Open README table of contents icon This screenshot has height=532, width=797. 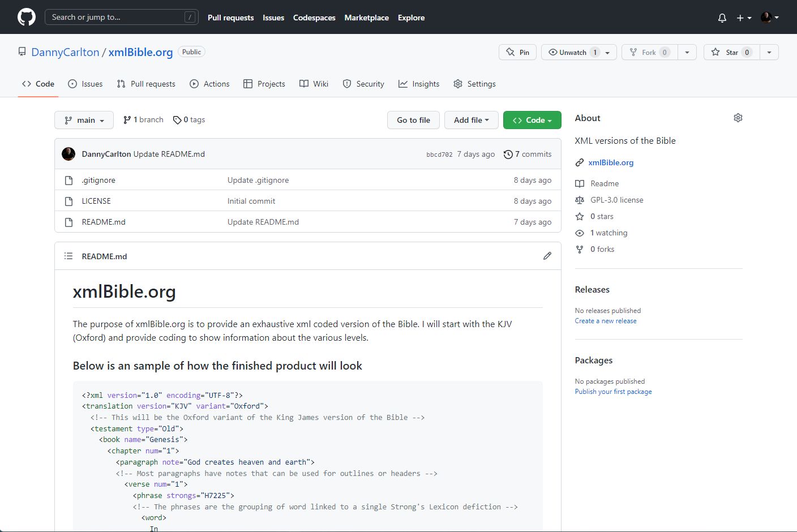(x=68, y=256)
